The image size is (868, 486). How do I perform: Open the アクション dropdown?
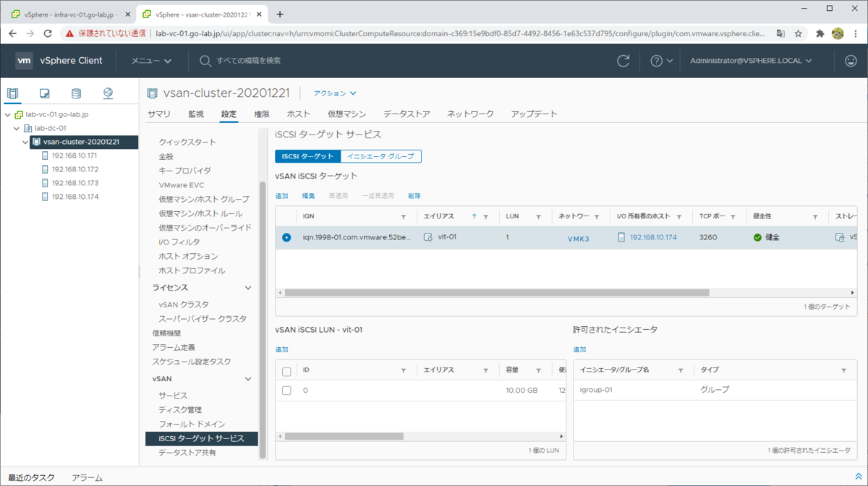(x=335, y=93)
